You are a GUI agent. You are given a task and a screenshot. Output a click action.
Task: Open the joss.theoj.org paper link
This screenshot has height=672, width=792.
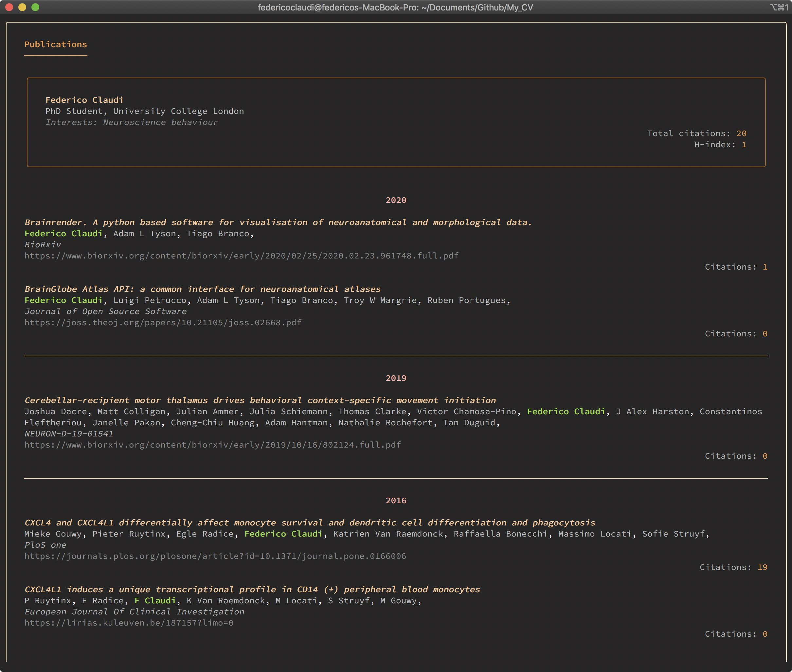click(163, 322)
